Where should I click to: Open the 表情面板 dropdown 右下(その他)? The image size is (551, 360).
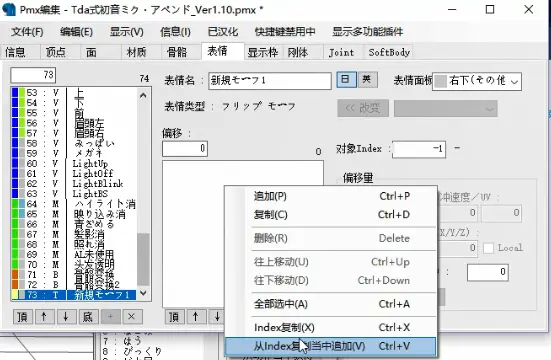[477, 82]
